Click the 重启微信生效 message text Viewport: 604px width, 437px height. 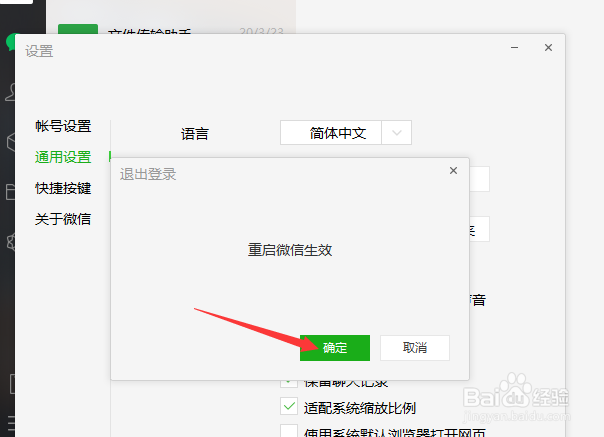pos(290,250)
